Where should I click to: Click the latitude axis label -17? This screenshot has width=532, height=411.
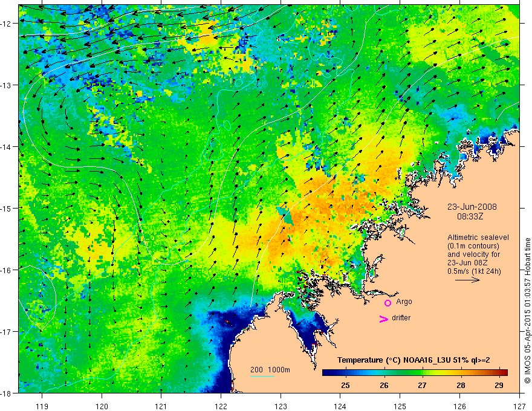(x=6, y=331)
